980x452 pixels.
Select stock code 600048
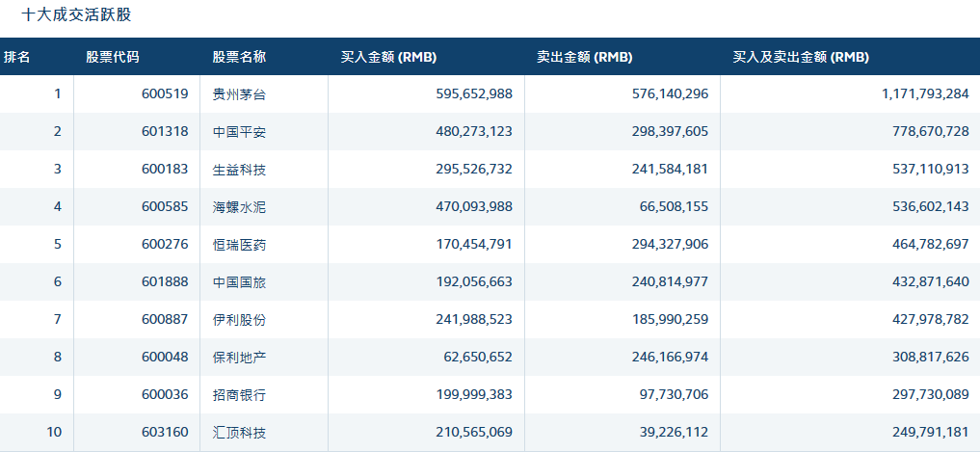tap(165, 357)
